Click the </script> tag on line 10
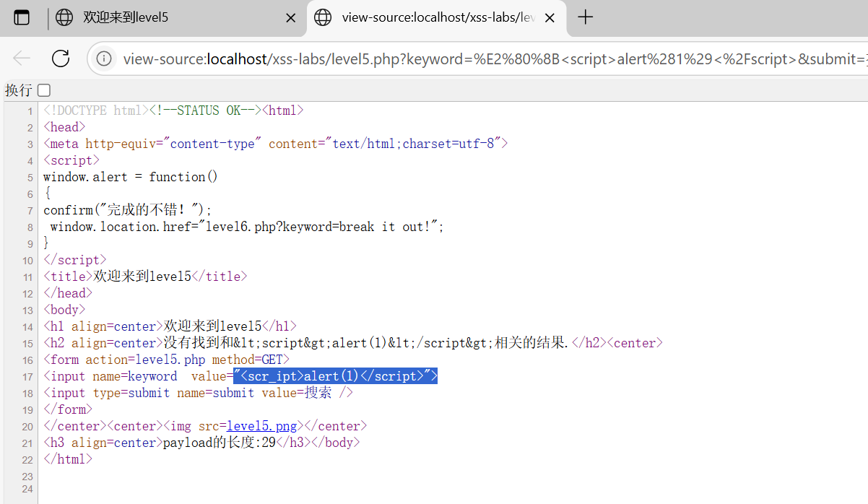The height and width of the screenshot is (504, 868). [x=75, y=260]
